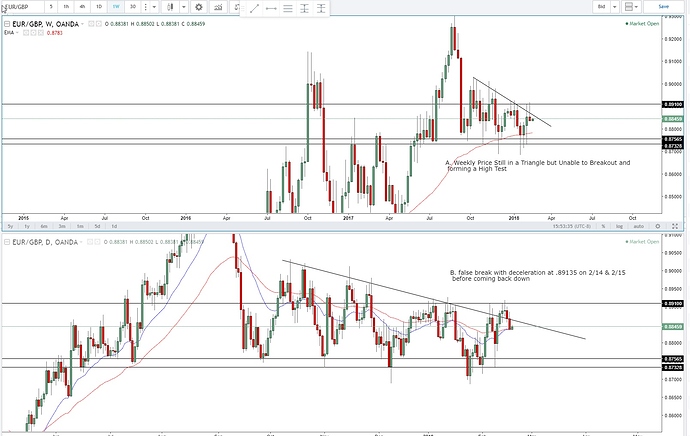
Task: Toggle percent scale on weekly chart
Action: coord(603,226)
